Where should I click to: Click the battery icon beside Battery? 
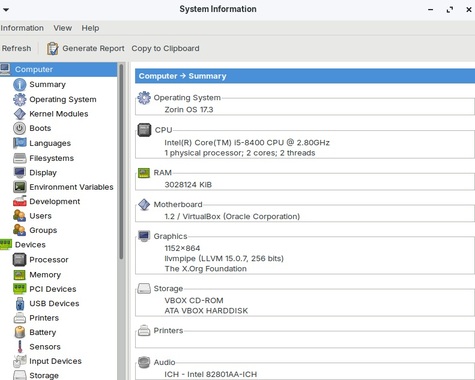coord(20,332)
